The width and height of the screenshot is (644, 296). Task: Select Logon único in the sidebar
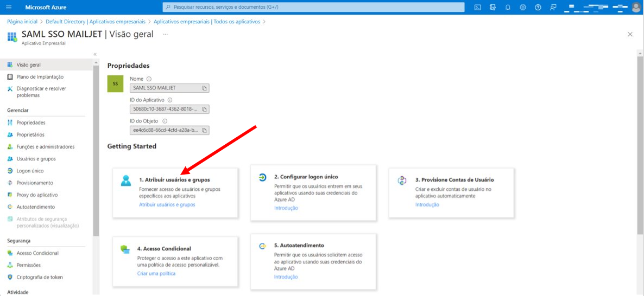(30, 171)
